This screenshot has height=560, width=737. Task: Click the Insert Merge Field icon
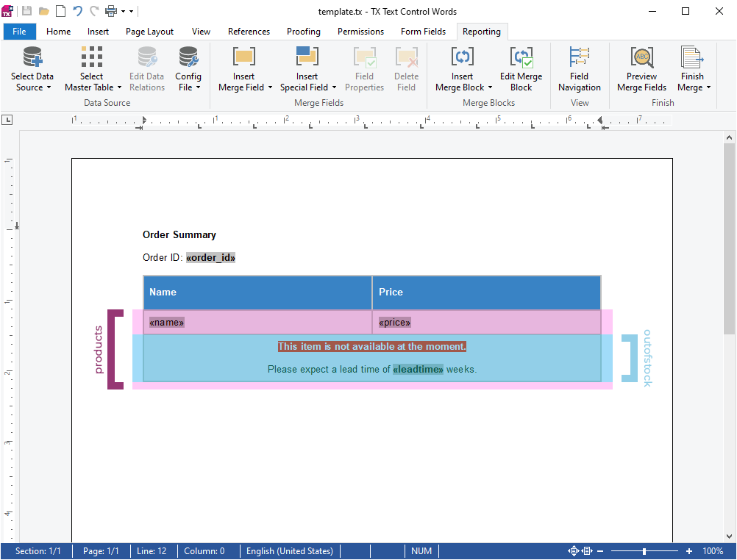click(244, 57)
